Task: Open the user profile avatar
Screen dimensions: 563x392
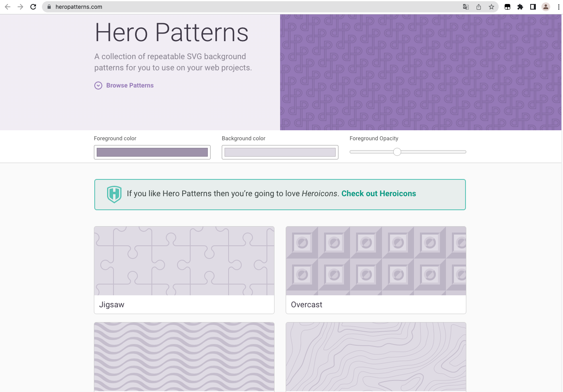Action: click(546, 7)
